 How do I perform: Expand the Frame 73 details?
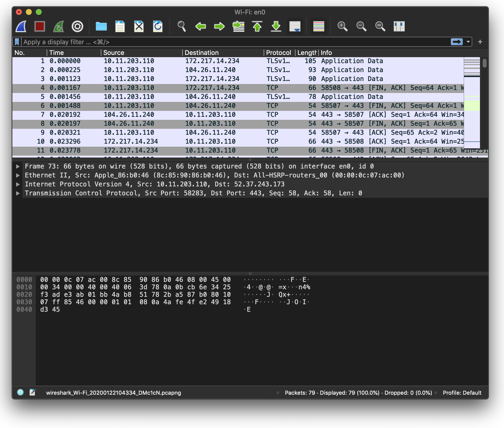coord(18,166)
